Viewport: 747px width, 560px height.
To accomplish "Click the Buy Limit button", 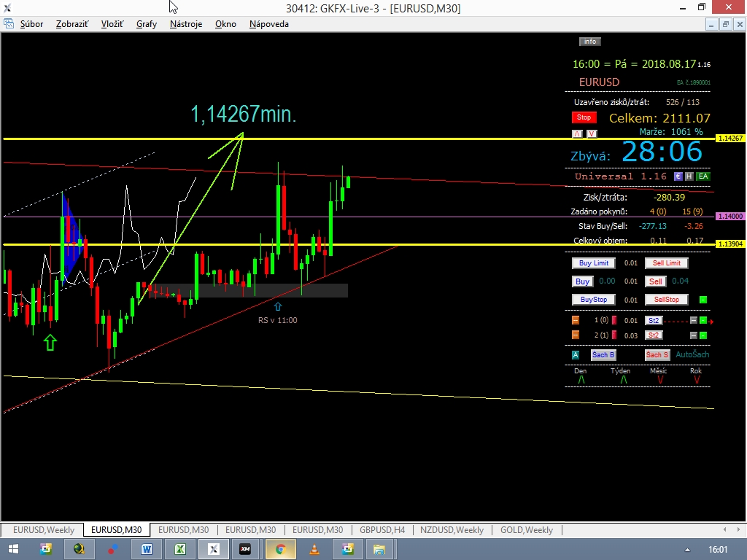I will [594, 262].
